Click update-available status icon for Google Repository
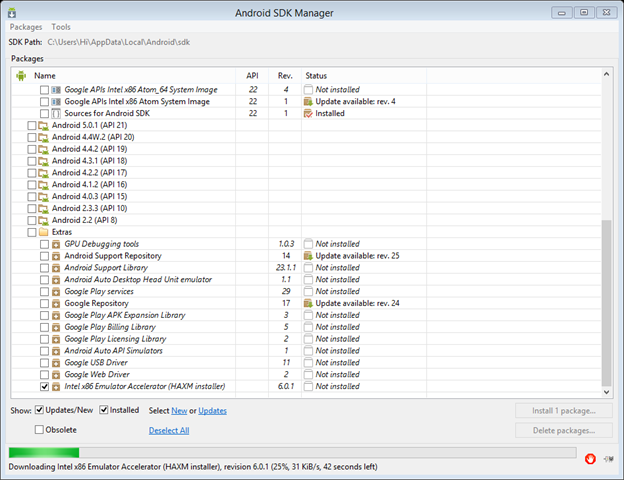This screenshot has height=480, width=624. coord(309,303)
